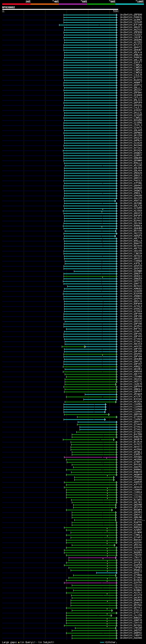Open hit UniRef100_Q6QUM6
This screenshot has height=644, width=146.
click(x=131, y=40)
